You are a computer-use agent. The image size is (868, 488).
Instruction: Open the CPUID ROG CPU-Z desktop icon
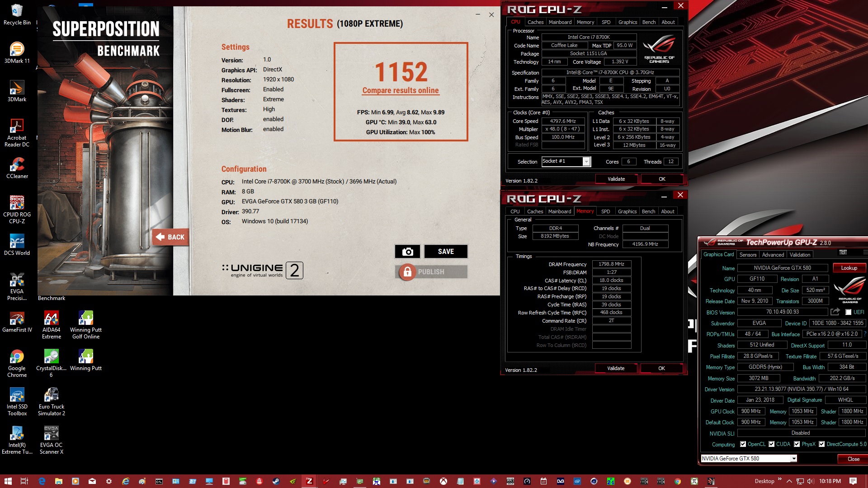[17, 210]
